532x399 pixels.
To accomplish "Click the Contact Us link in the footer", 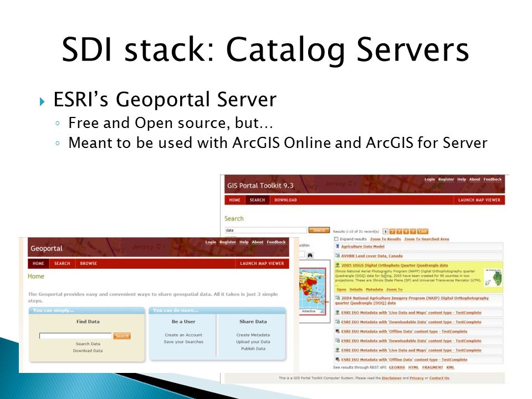I will 439,378.
